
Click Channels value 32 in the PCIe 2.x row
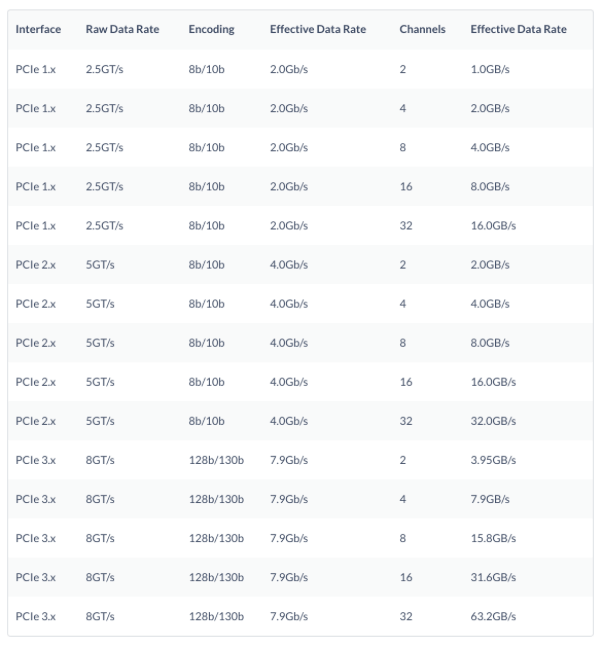pyautogui.click(x=406, y=421)
